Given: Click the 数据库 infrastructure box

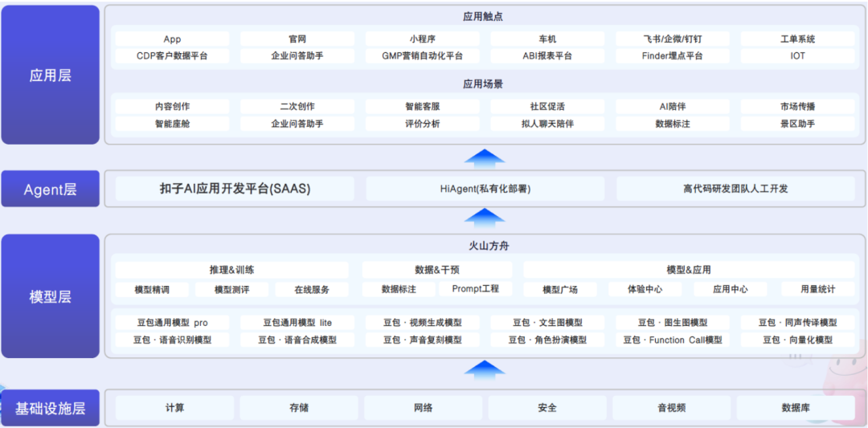Looking at the screenshot, I should [796, 408].
